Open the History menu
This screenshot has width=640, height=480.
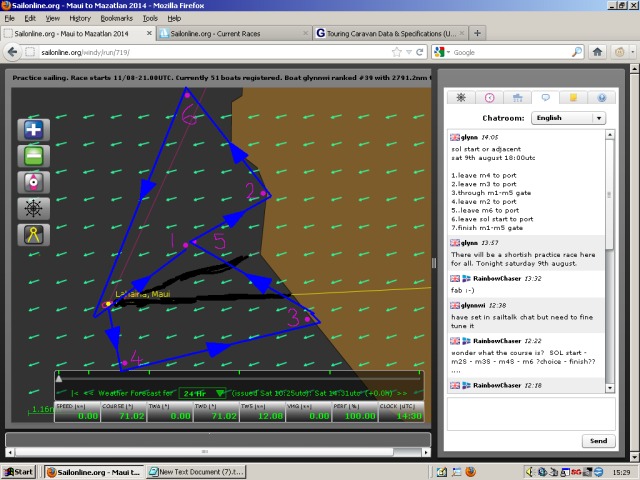(80, 18)
